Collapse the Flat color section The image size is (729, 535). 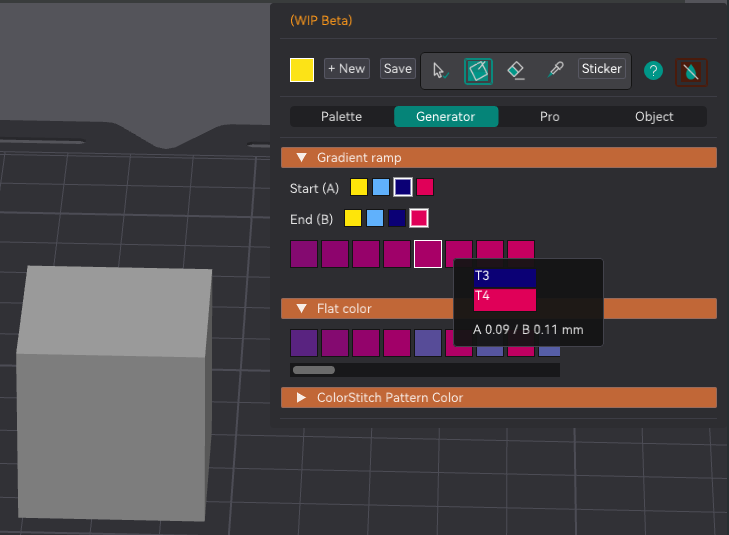[367, 309]
